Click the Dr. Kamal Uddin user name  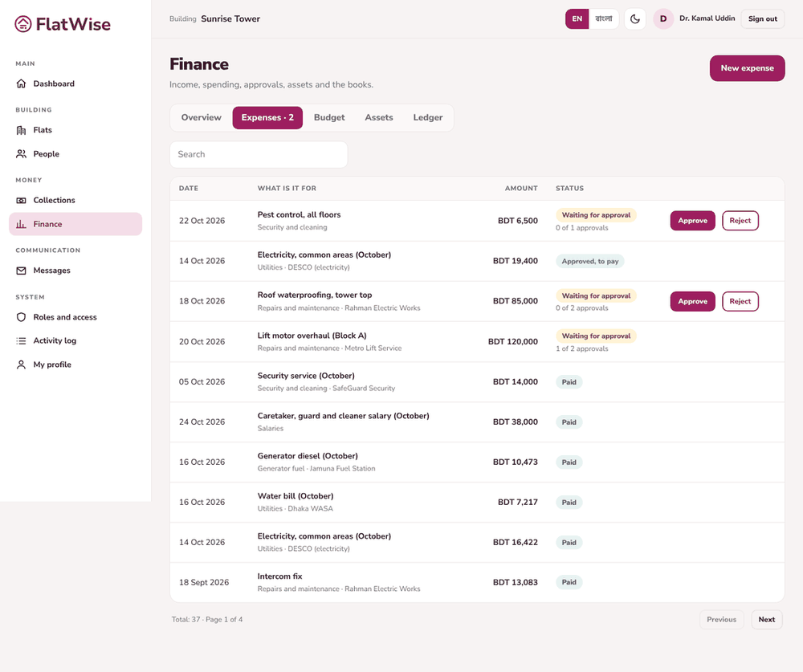click(x=707, y=18)
